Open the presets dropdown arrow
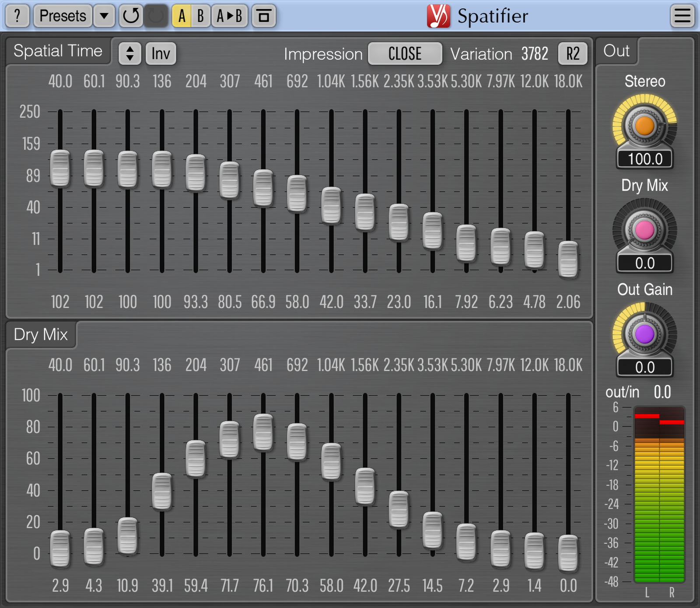The image size is (700, 608). 104,16
